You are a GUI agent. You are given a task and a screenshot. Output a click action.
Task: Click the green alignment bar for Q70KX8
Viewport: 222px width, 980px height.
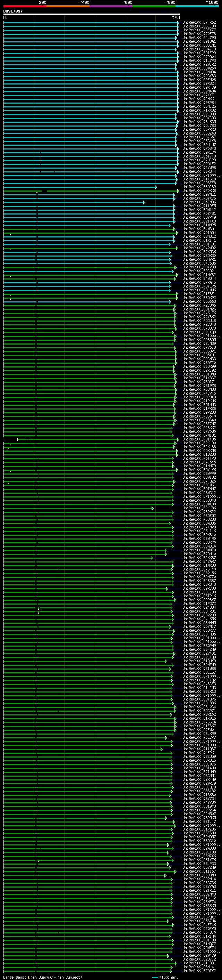point(92,191)
